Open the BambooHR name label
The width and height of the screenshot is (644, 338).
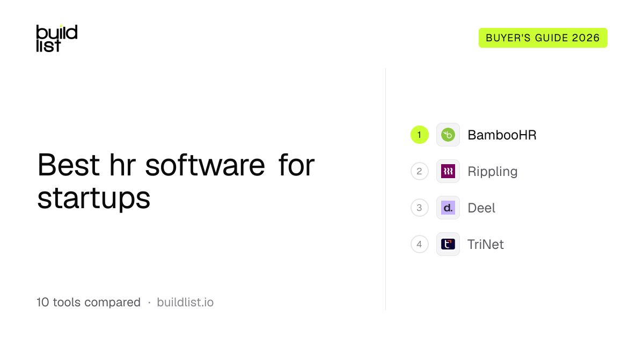pos(502,135)
